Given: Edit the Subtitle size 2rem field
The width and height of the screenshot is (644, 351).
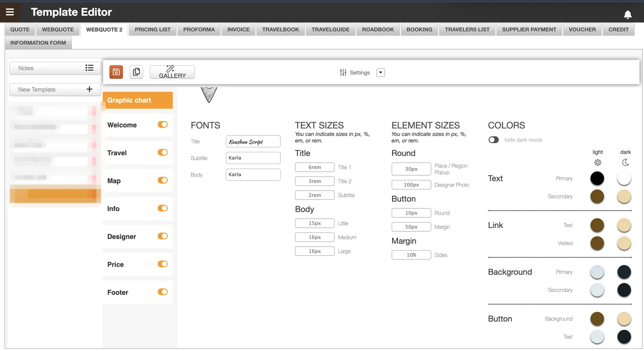Looking at the screenshot, I should tap(315, 195).
